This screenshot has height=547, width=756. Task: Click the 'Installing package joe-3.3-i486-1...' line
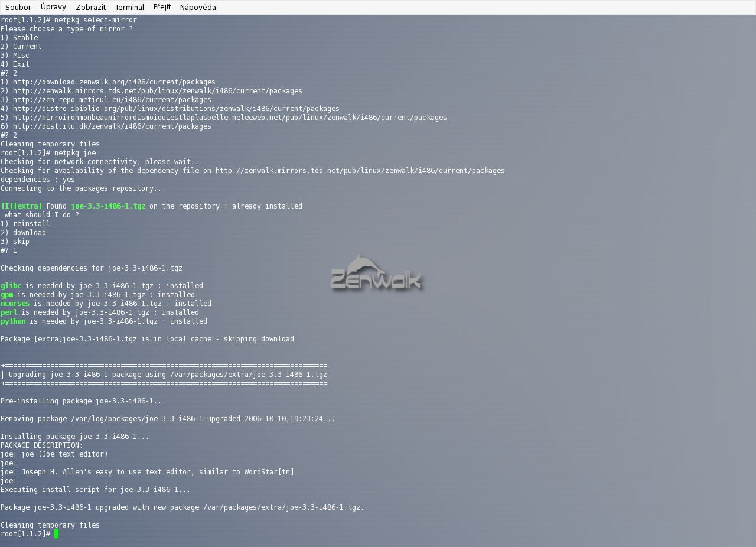(75, 437)
